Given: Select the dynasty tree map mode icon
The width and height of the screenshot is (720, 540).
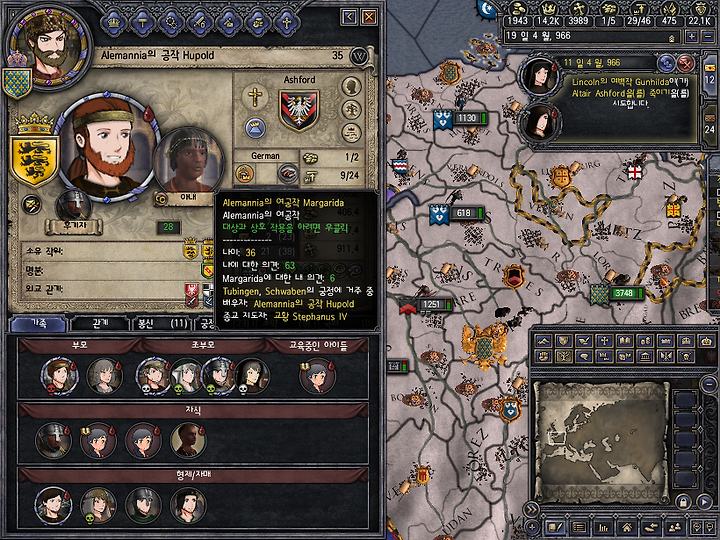Looking at the screenshot, I should tap(564, 356).
